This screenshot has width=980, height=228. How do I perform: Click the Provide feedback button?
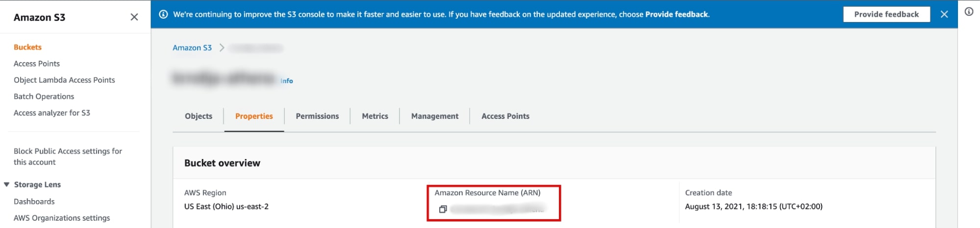[x=886, y=14]
